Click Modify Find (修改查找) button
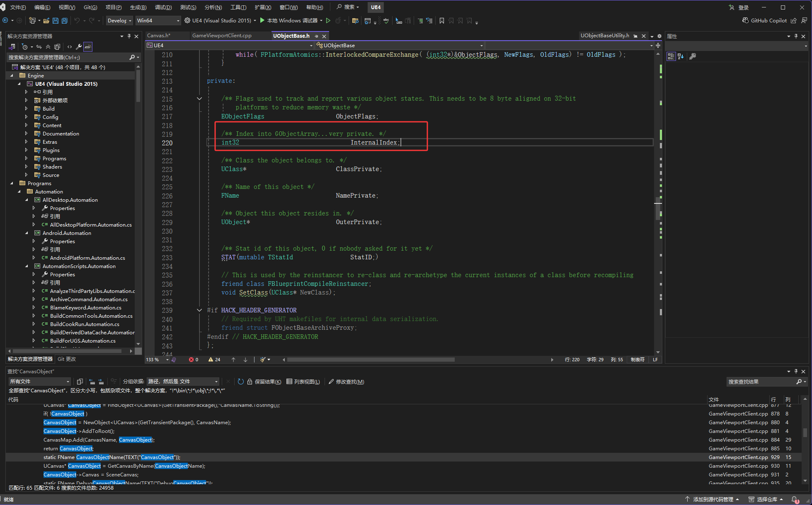 click(346, 382)
